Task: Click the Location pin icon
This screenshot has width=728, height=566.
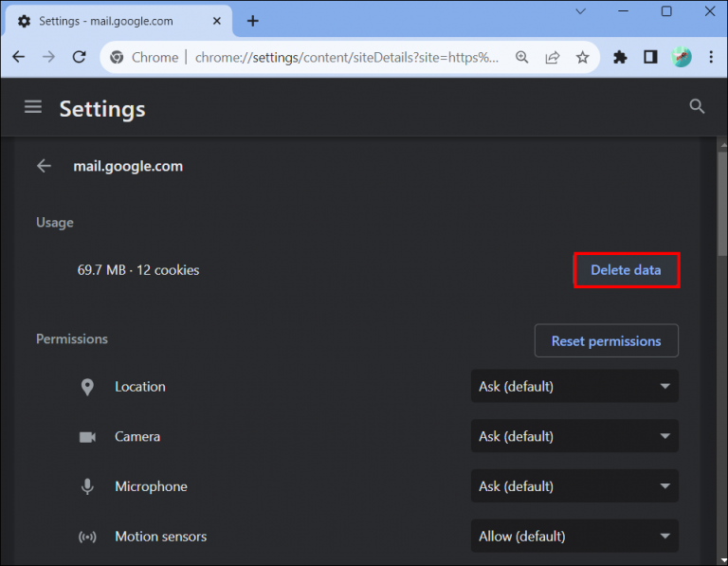Action: (x=87, y=387)
